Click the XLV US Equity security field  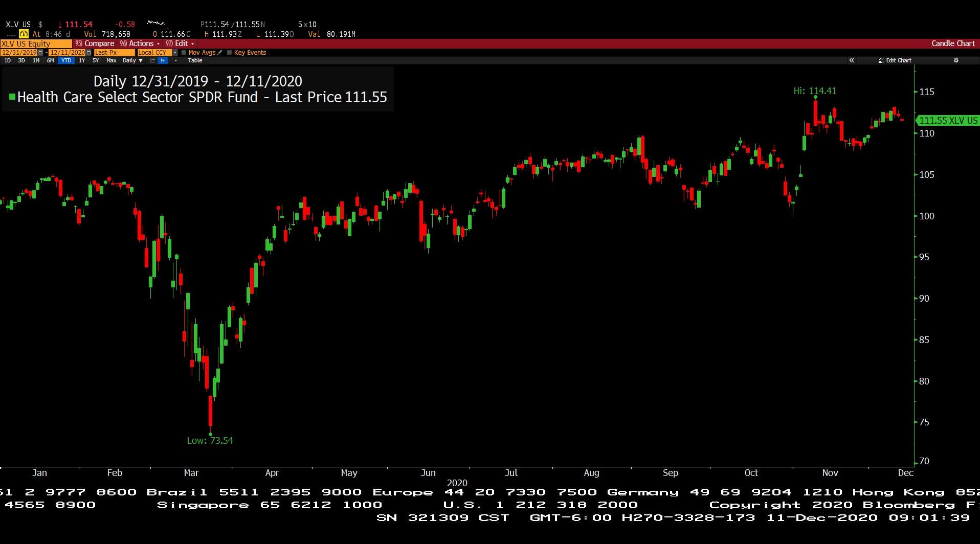36,43
